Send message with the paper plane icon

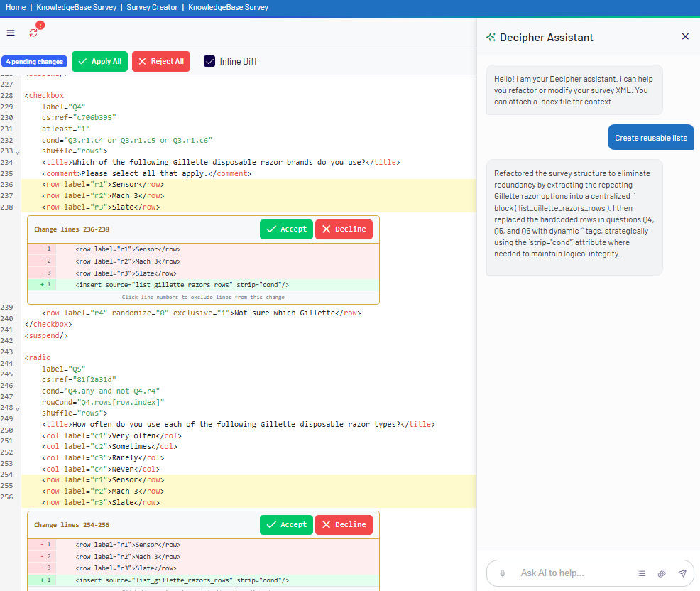click(682, 573)
